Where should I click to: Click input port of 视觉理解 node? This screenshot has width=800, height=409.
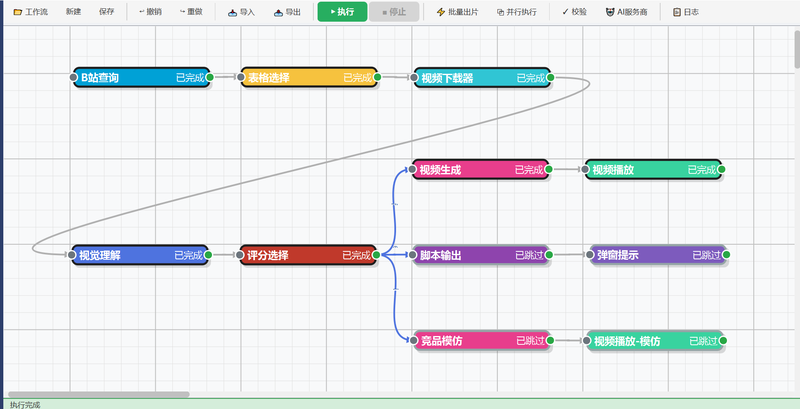(72, 255)
